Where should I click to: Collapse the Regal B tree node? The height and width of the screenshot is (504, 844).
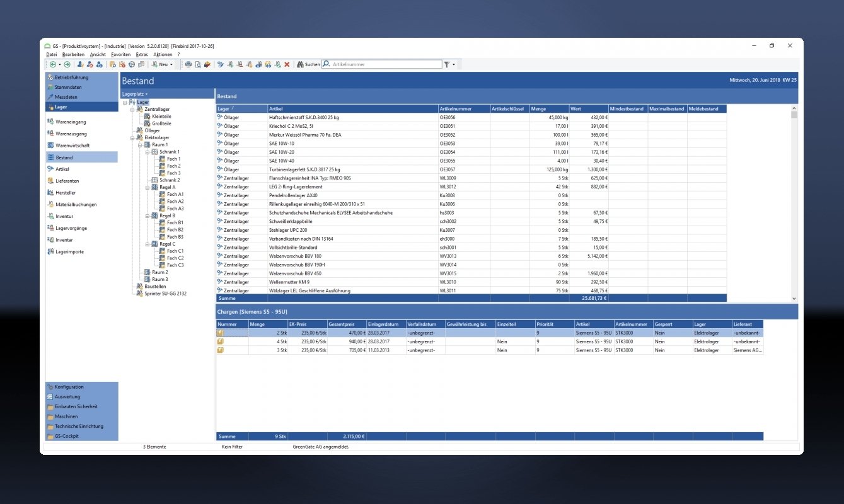pos(147,215)
